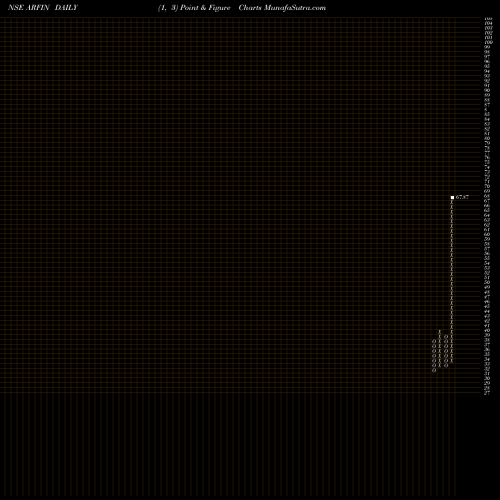
Task: Click the 'DAILY' timeframe label
Action: point(66,8)
